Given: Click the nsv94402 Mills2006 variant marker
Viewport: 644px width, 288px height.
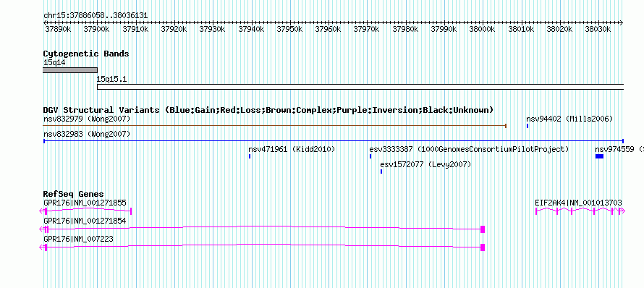Looking at the screenshot, I should tap(528, 126).
